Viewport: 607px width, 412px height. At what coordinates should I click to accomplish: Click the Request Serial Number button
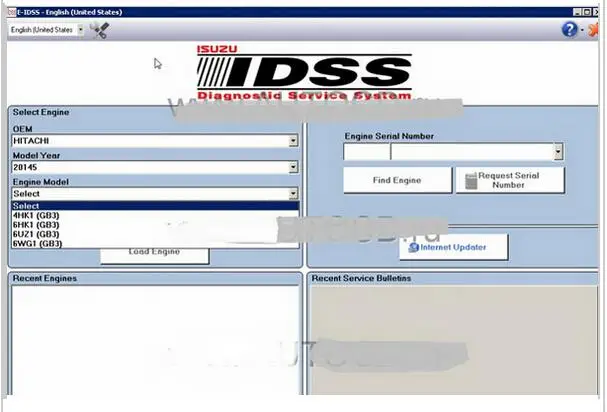510,180
